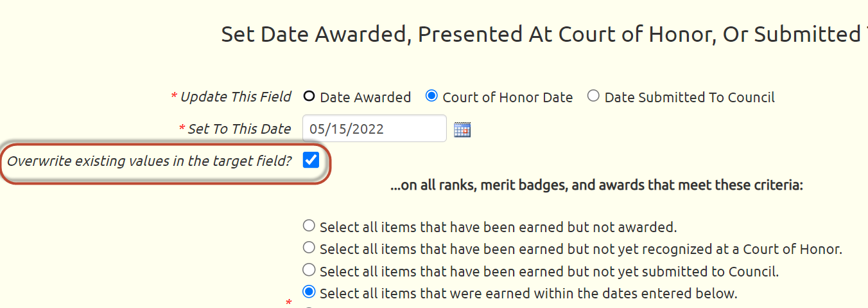868x308 pixels.
Task: Select radio for items earned within entered dates
Action: click(309, 292)
